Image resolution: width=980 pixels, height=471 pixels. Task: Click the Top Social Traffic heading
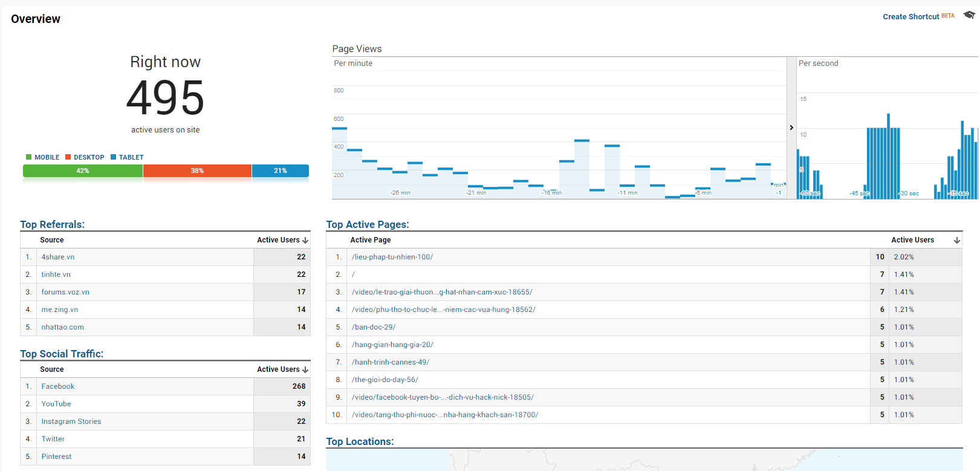point(62,354)
